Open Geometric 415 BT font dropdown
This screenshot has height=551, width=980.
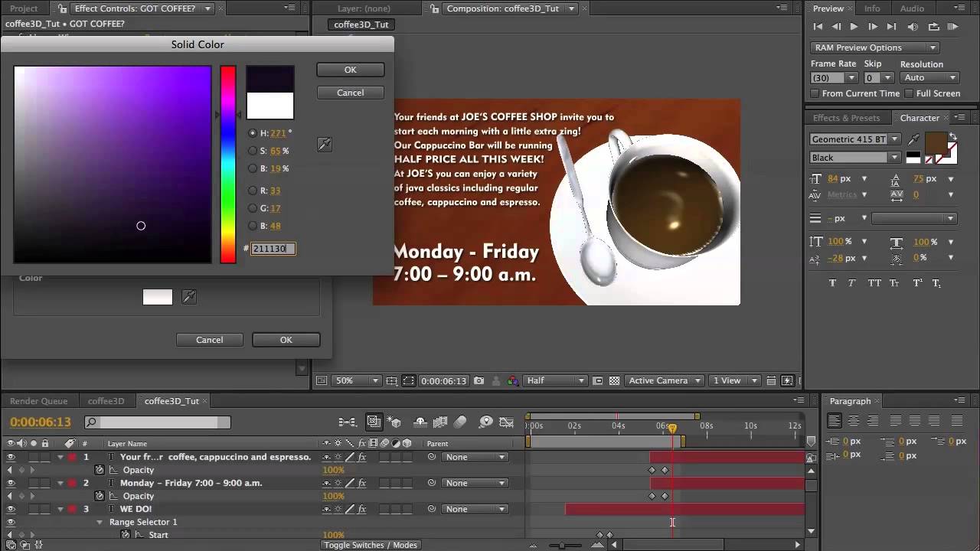coord(855,139)
